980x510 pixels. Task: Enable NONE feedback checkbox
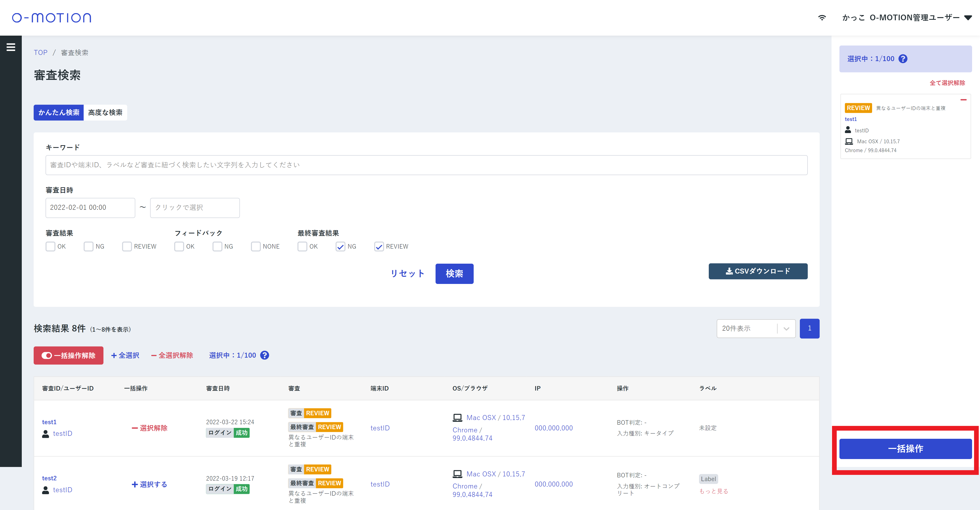256,246
